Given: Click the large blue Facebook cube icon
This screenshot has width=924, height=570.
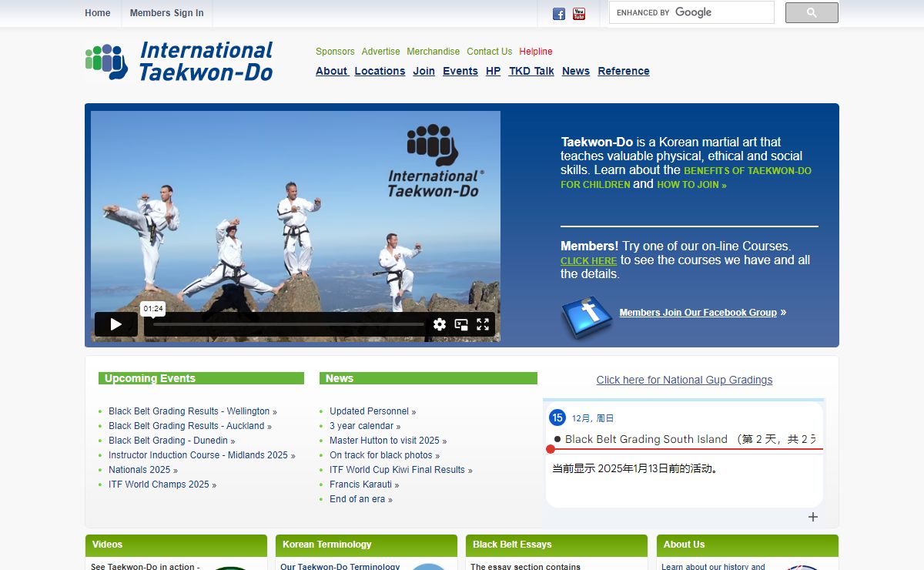Looking at the screenshot, I should coord(587,317).
